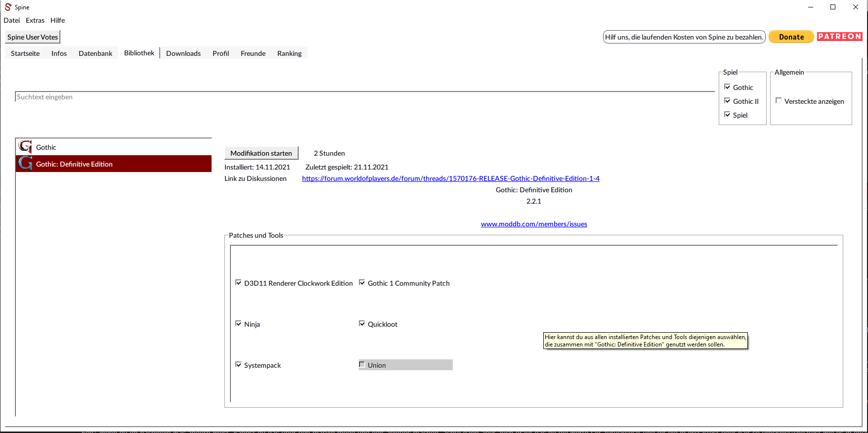Image resolution: width=868 pixels, height=433 pixels.
Task: Select the Bibliothek tab
Action: point(139,53)
